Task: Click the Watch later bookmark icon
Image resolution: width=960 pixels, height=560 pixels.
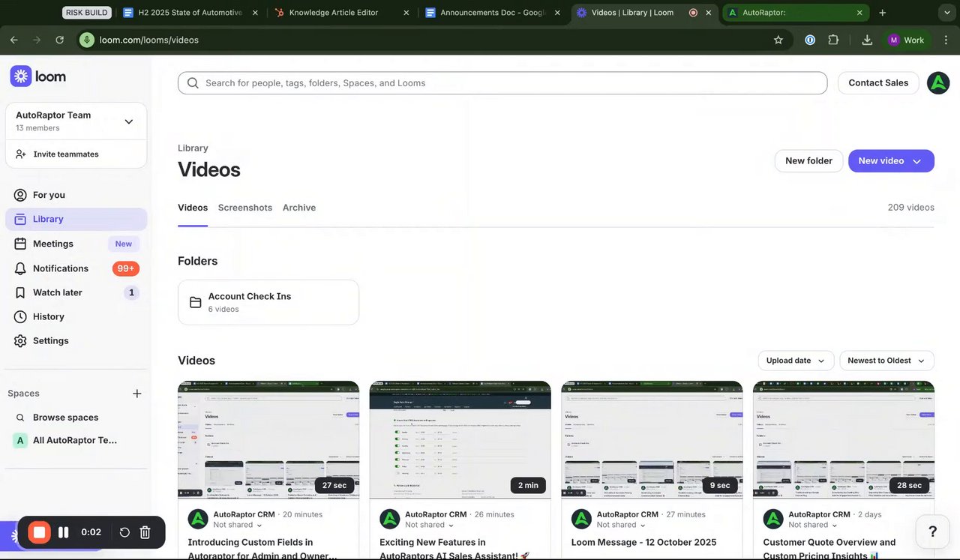Action: click(19, 292)
